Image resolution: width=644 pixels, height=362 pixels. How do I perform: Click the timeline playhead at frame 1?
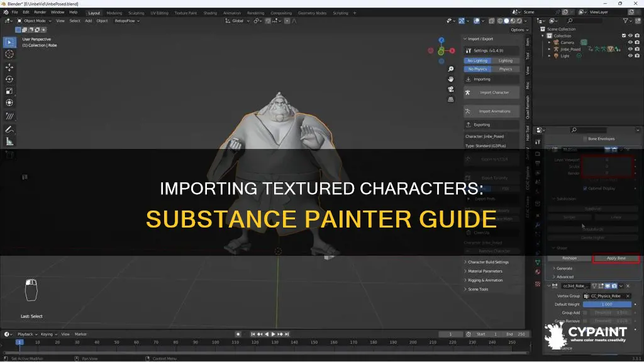19,342
